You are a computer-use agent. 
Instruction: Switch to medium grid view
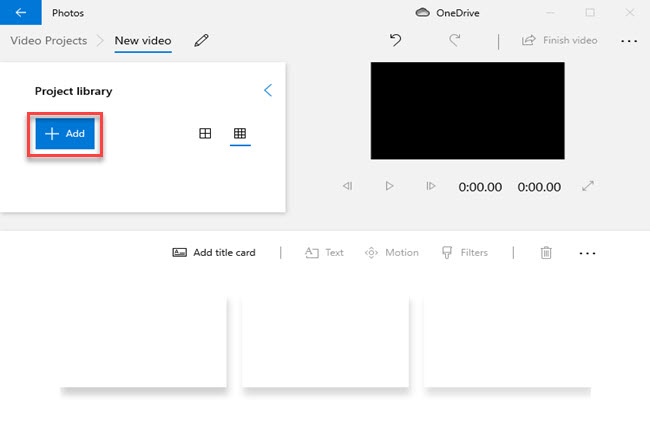[x=205, y=134]
